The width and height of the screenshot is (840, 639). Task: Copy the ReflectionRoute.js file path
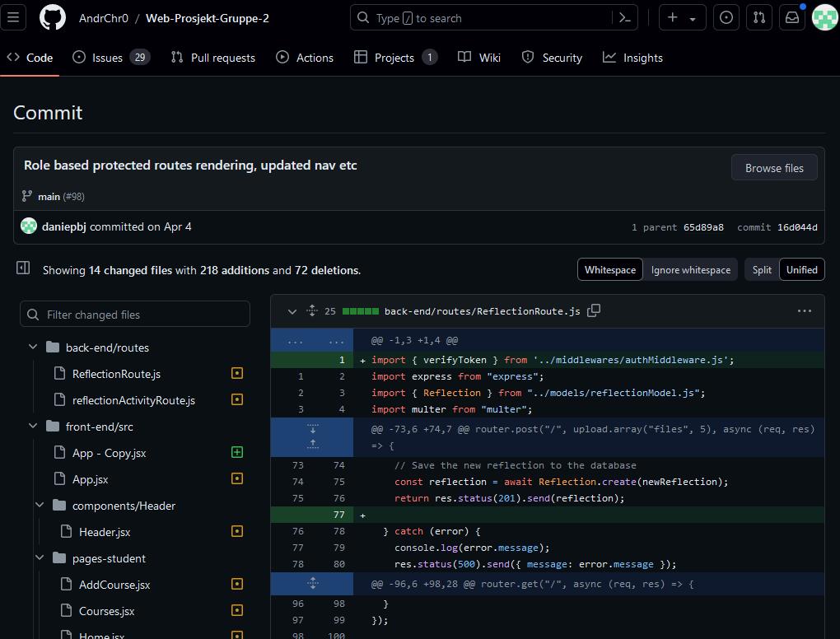click(594, 310)
